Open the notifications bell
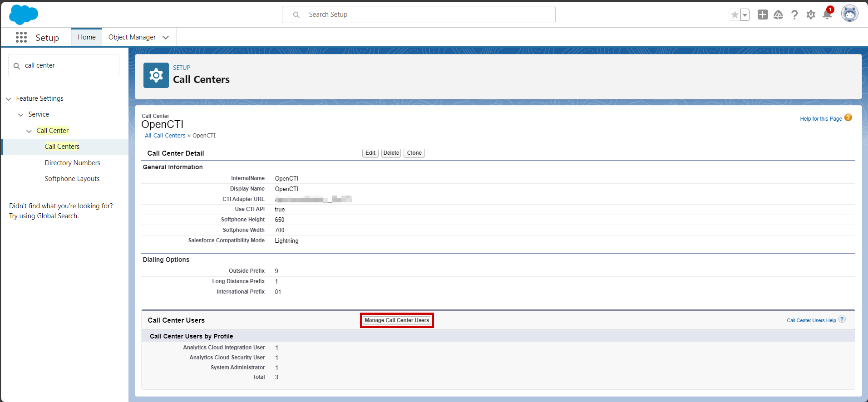Screen dimensions: 868x402 coord(827,15)
